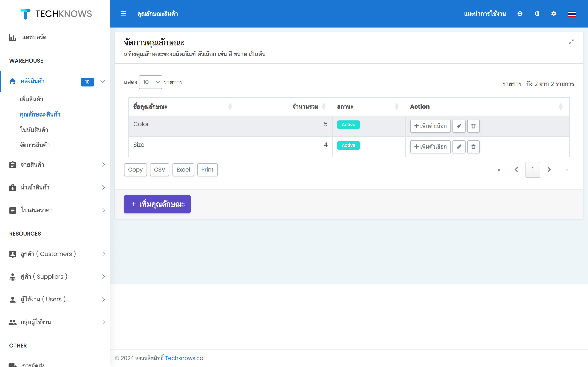The height and width of the screenshot is (367, 588).
Task: Click the edit icon for Color attribute
Action: tap(459, 125)
